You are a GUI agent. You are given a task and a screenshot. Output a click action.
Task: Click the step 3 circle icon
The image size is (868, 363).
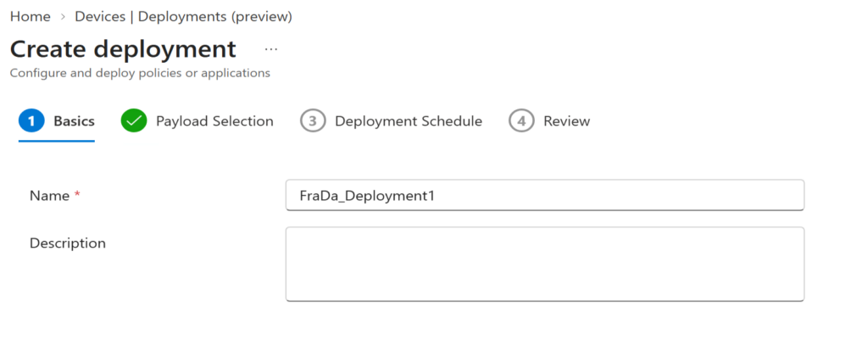pos(313,120)
